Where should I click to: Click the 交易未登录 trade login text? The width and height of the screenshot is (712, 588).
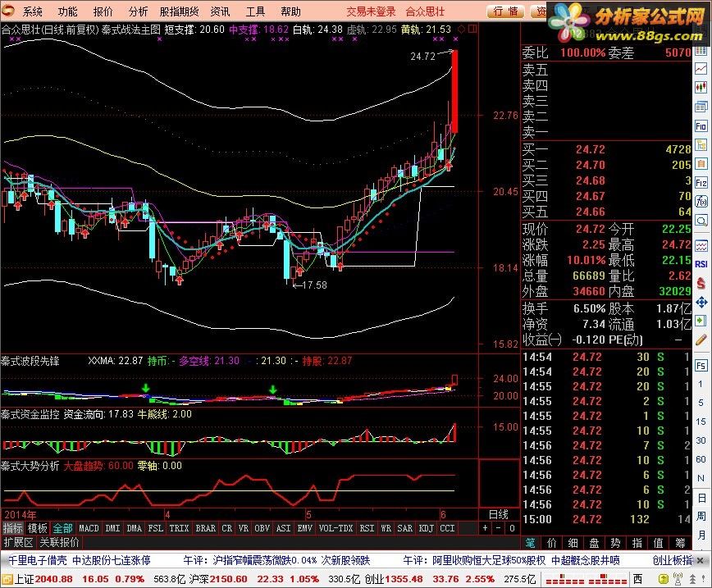[x=371, y=11]
